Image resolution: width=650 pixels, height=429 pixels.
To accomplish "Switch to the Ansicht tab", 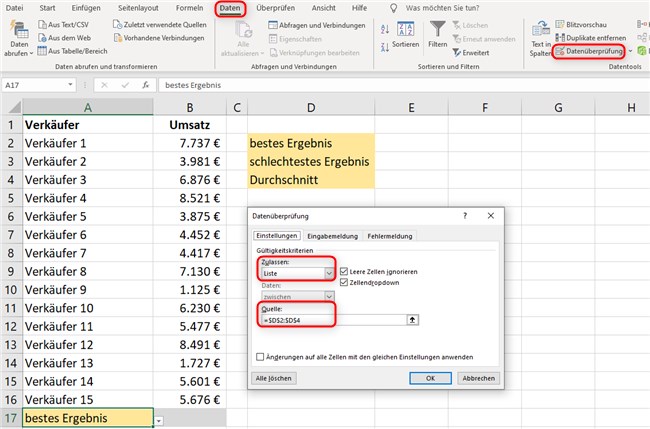I will pos(324,8).
